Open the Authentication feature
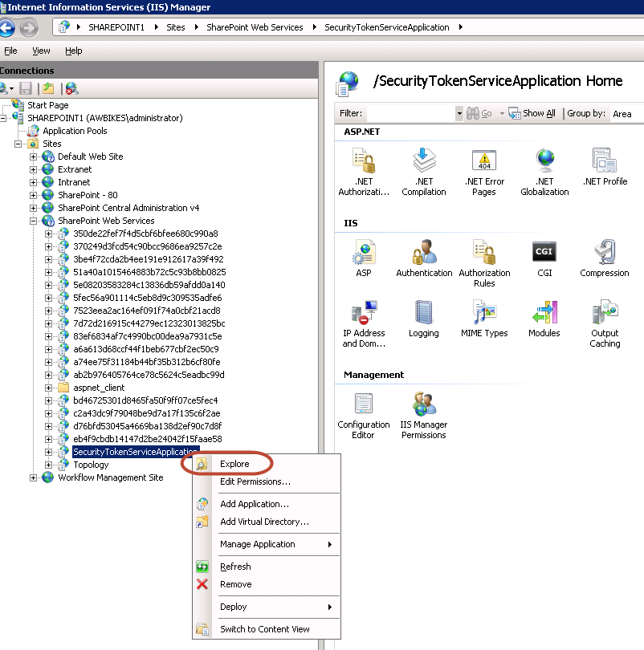Viewport: 644px width, 650px height. (424, 258)
